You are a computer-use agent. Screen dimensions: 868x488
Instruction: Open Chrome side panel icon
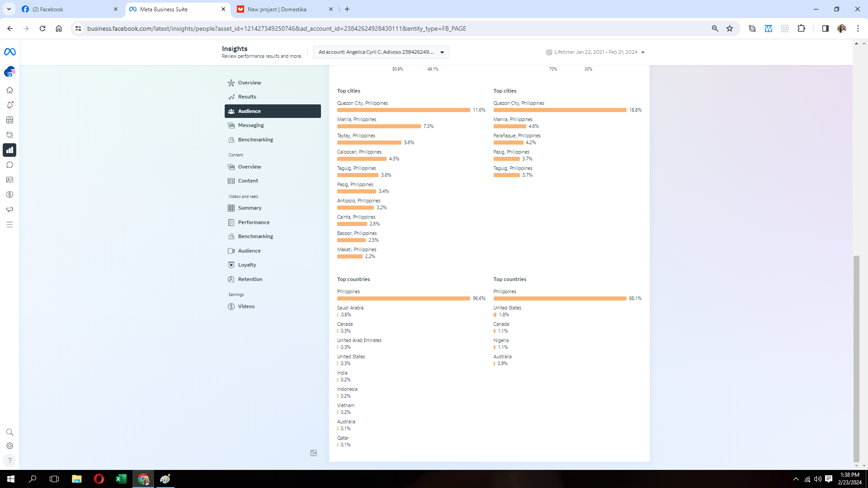[826, 28]
